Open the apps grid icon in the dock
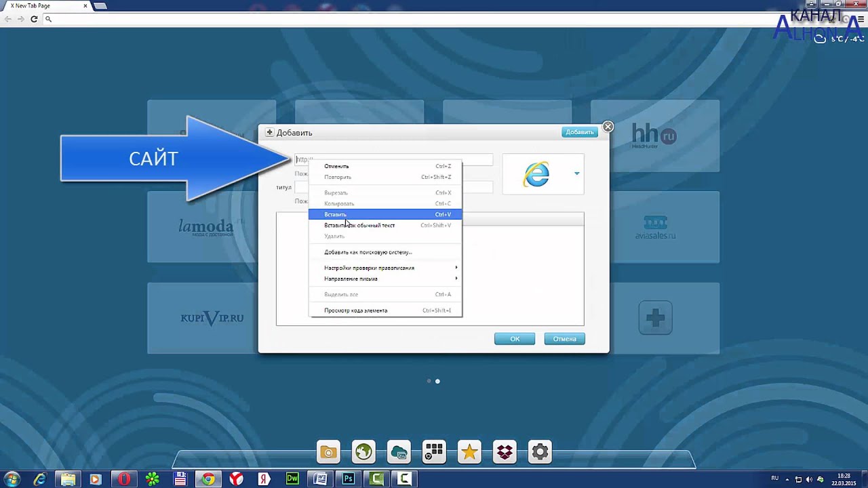Image resolution: width=868 pixels, height=488 pixels. coord(434,452)
